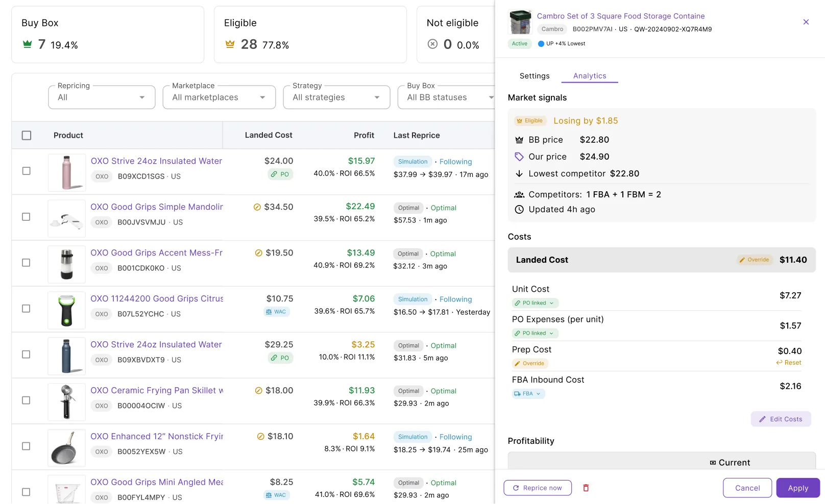Click the Optimal badge for $57.53 reprice
Viewport: 825px width, 504px height.
pos(408,208)
